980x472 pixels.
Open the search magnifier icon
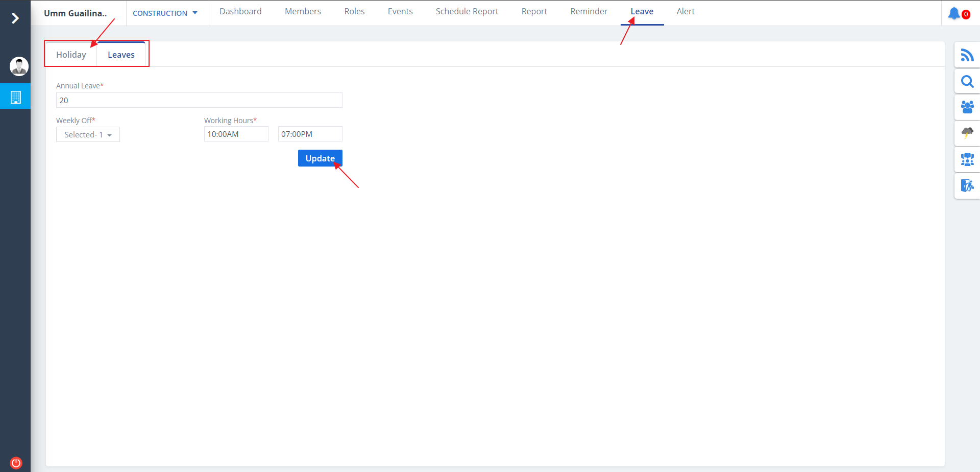(967, 81)
